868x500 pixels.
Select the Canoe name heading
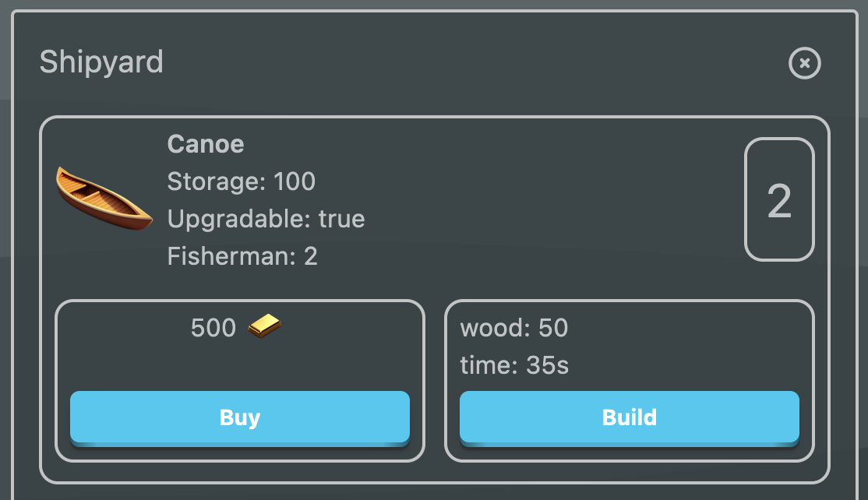206,144
